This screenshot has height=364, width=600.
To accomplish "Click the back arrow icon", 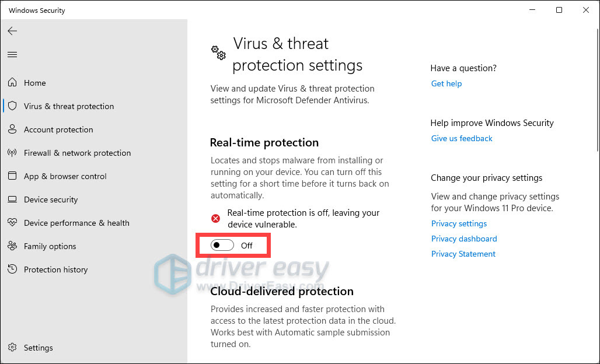I will click(x=12, y=31).
